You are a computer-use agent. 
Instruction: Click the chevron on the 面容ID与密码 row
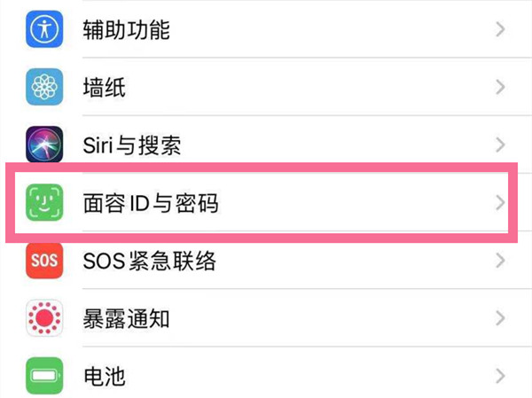coord(501,203)
